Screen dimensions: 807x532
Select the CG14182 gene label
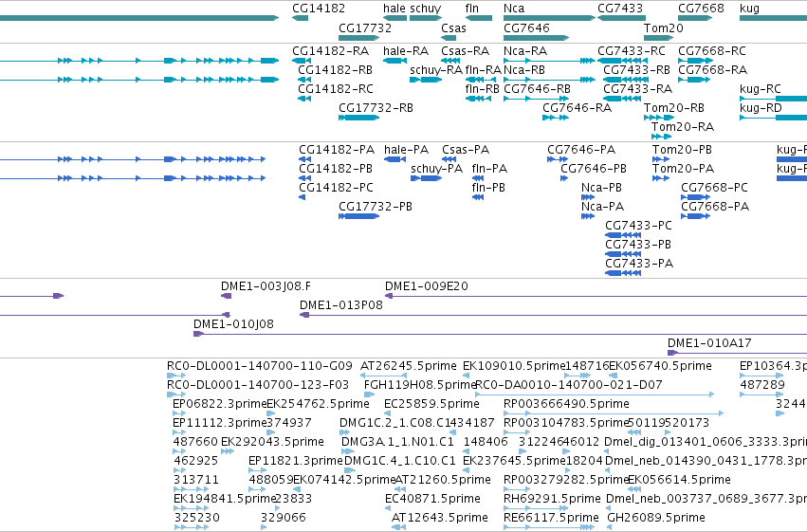point(319,9)
